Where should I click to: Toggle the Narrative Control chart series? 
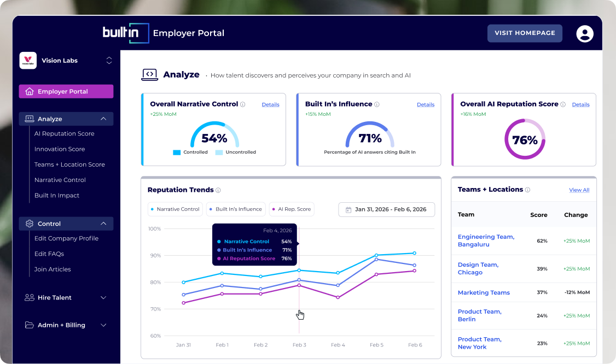175,209
